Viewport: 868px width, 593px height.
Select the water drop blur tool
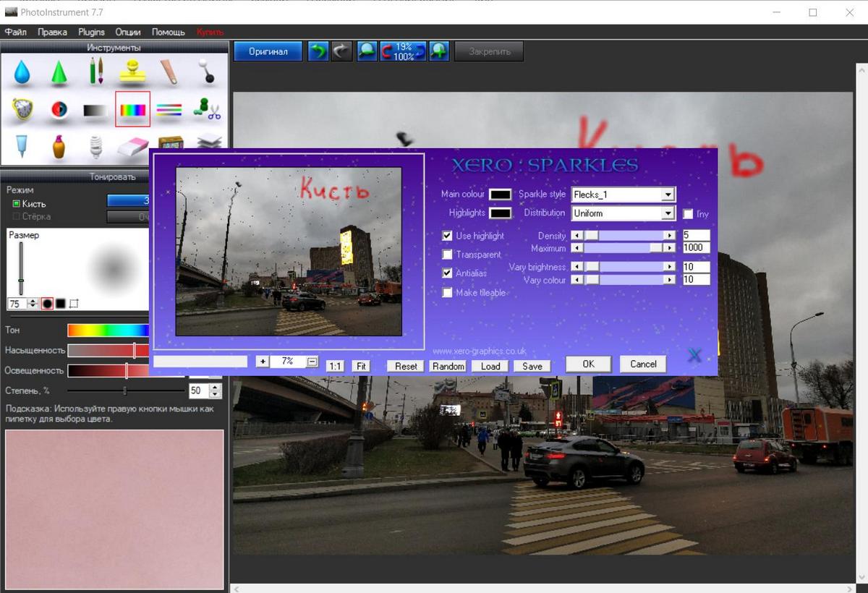click(x=22, y=72)
